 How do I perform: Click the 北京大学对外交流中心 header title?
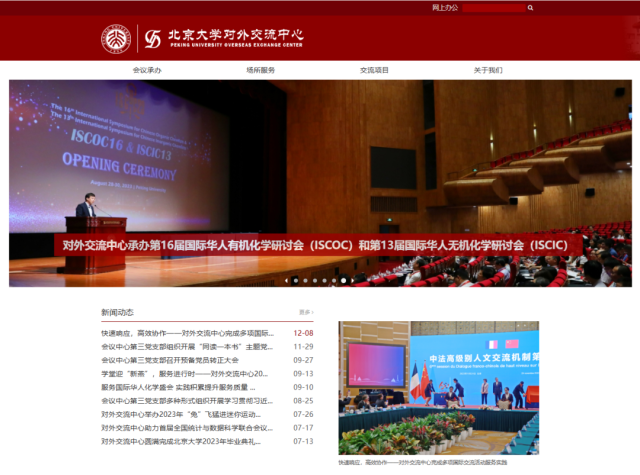pyautogui.click(x=236, y=39)
